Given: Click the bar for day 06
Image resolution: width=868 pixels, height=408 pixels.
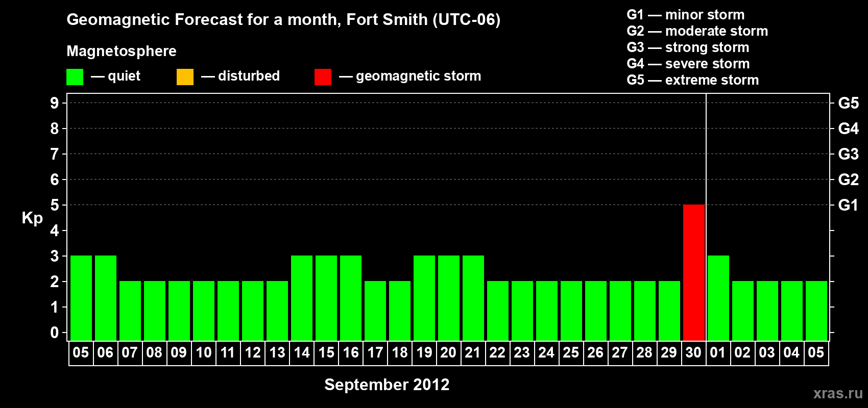Looking at the screenshot, I should point(106,298).
